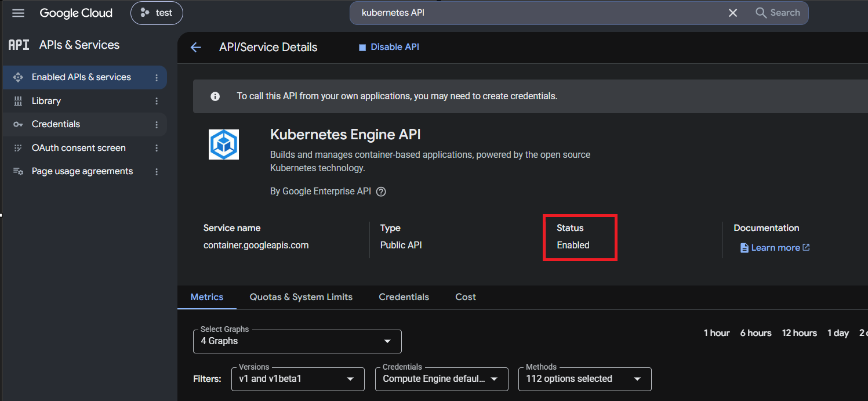Switch to Quotas & System Limits tab
This screenshot has width=868, height=401.
click(301, 297)
